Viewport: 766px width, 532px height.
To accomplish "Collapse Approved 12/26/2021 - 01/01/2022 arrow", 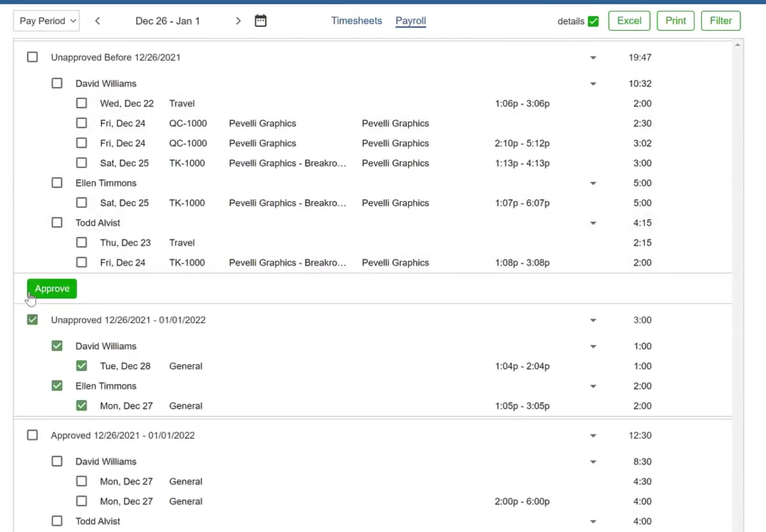I will 593,436.
